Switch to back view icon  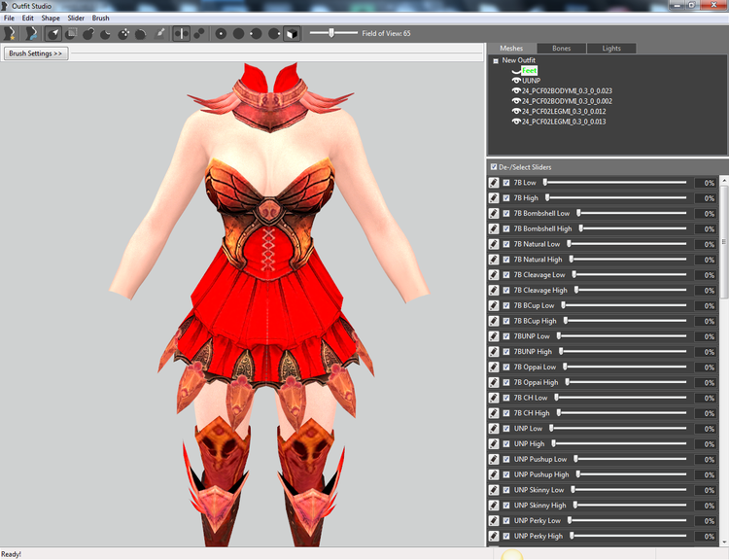point(238,33)
